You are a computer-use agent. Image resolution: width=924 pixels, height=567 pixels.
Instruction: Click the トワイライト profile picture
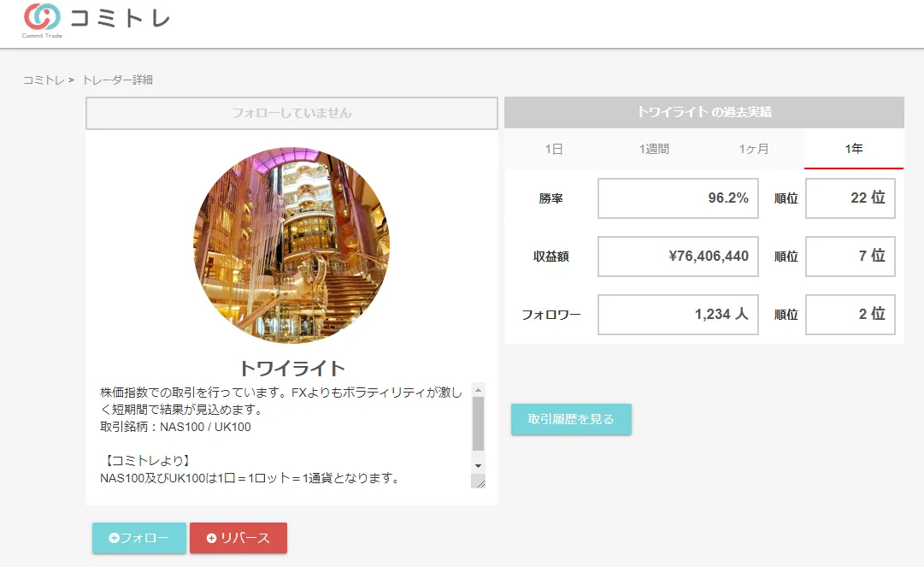point(291,245)
